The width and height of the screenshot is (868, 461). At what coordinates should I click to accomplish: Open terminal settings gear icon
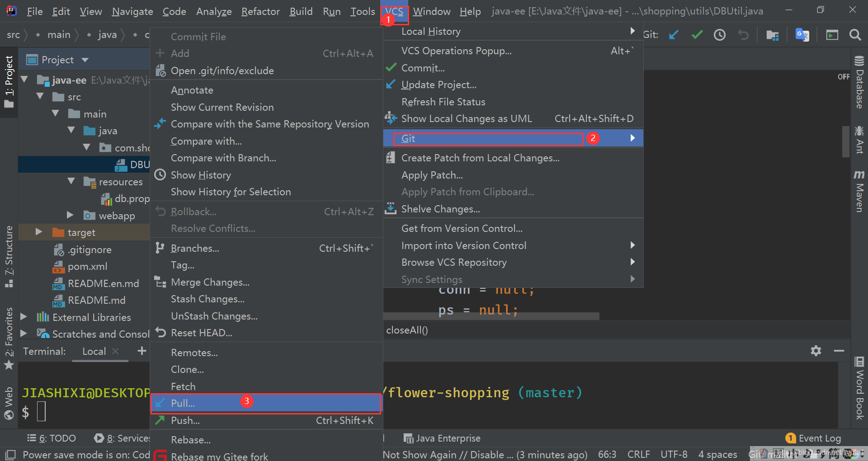[x=816, y=351]
